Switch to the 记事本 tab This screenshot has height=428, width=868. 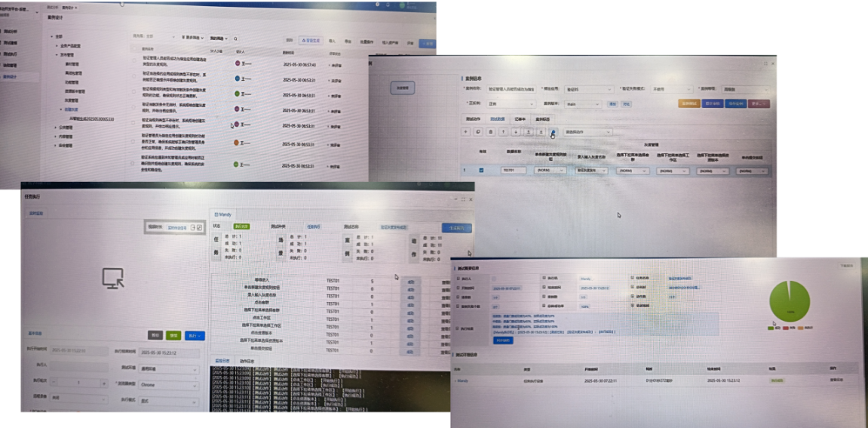coord(520,119)
